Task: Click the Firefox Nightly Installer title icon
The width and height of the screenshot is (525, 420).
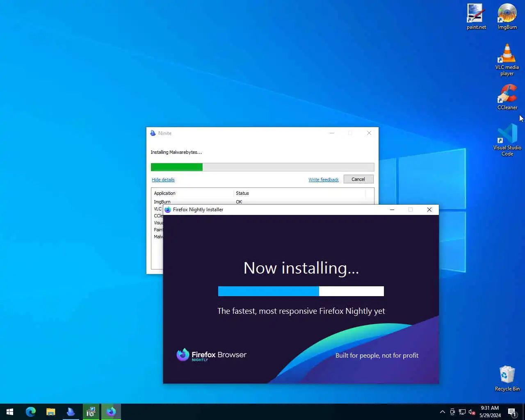Action: [x=168, y=210]
